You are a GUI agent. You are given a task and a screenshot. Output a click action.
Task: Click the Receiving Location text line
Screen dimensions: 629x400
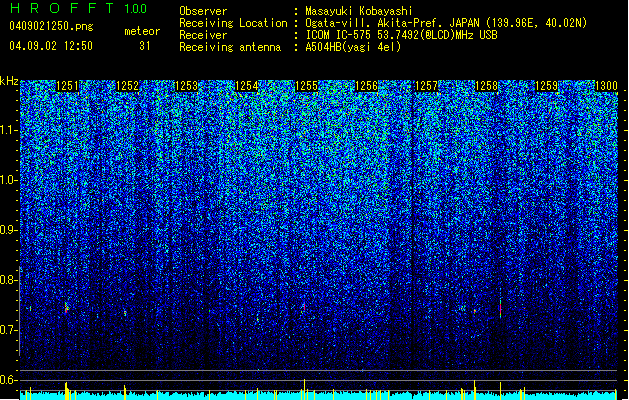tap(383, 23)
